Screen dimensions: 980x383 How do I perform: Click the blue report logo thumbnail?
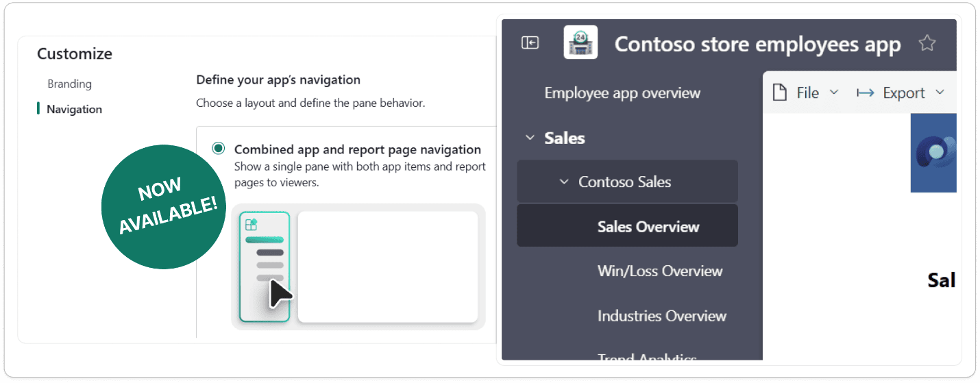tap(933, 152)
